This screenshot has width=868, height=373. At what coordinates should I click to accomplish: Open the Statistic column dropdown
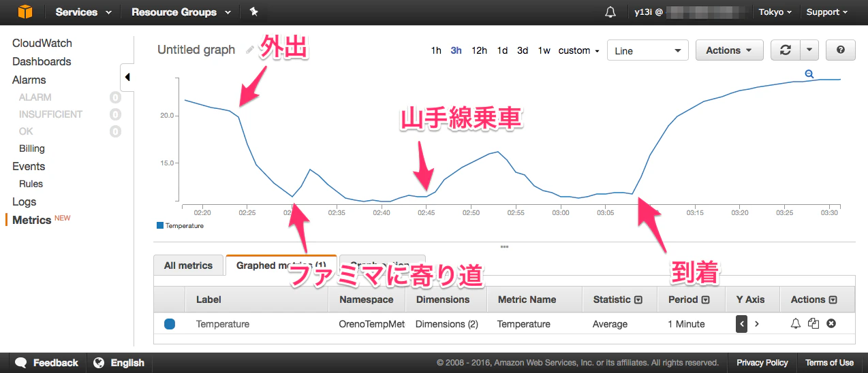pos(638,299)
